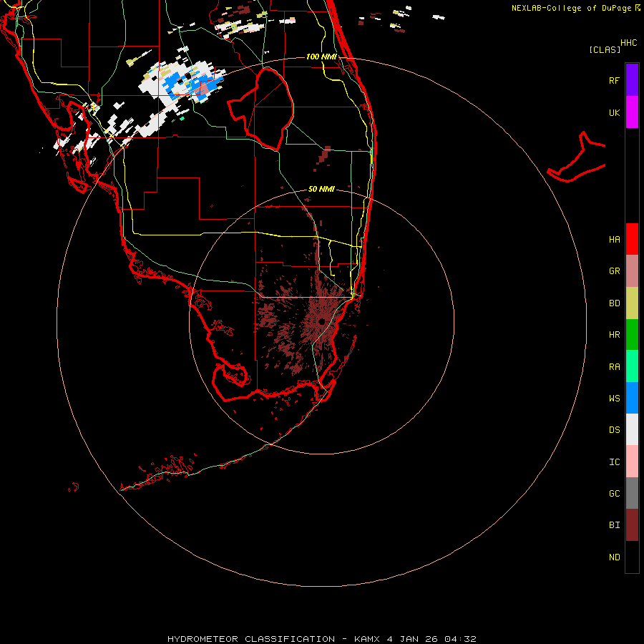This screenshot has height=644, width=644.
Task: Click the IC legend label
Action: 614,462
